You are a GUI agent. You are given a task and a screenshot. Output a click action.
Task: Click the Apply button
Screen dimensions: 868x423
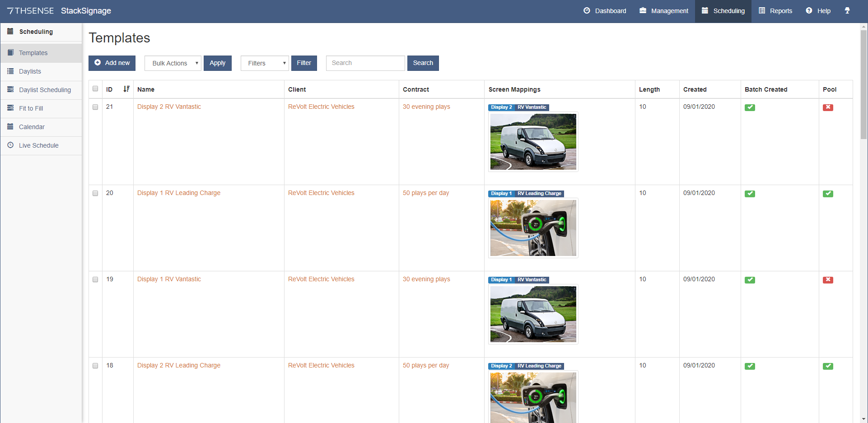pyautogui.click(x=218, y=63)
